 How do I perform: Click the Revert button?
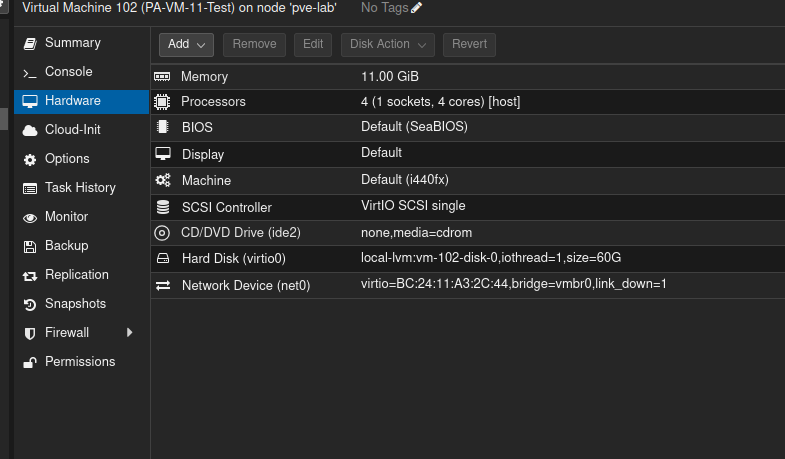click(x=469, y=45)
